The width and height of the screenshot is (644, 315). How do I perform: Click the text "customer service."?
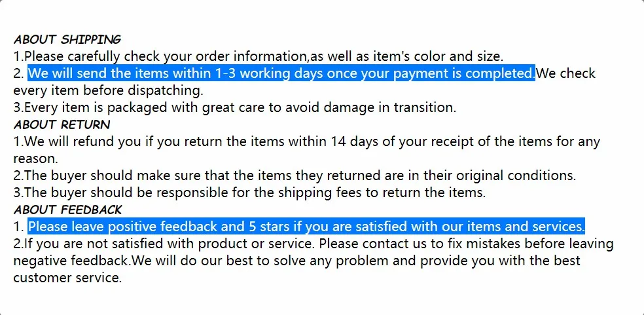[x=67, y=278]
